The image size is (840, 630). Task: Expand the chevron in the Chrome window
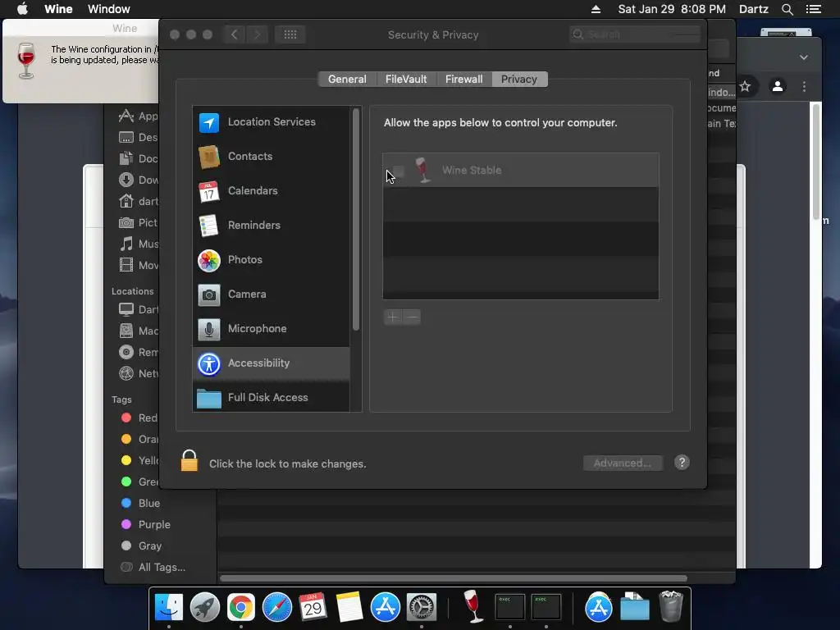804,57
